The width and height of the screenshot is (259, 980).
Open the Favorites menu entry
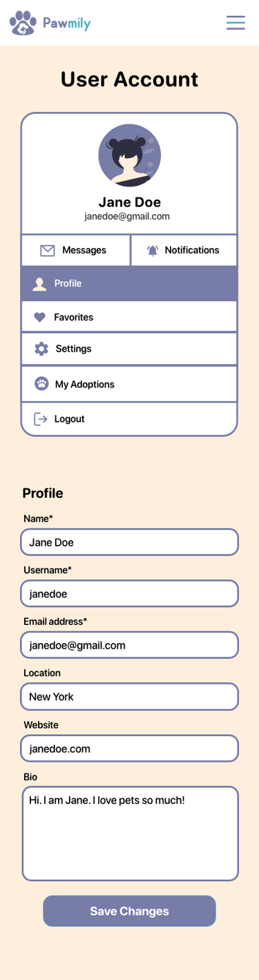coord(129,317)
